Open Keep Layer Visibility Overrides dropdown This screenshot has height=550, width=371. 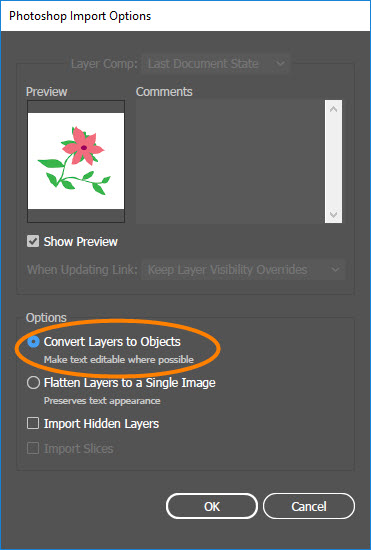tap(243, 270)
